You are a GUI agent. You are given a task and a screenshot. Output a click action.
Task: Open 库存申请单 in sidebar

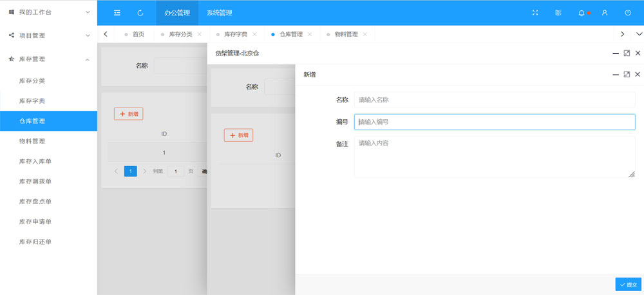click(48, 222)
